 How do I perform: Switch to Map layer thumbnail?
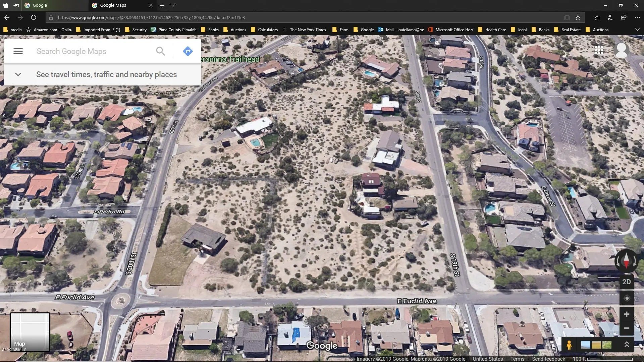pyautogui.click(x=30, y=332)
